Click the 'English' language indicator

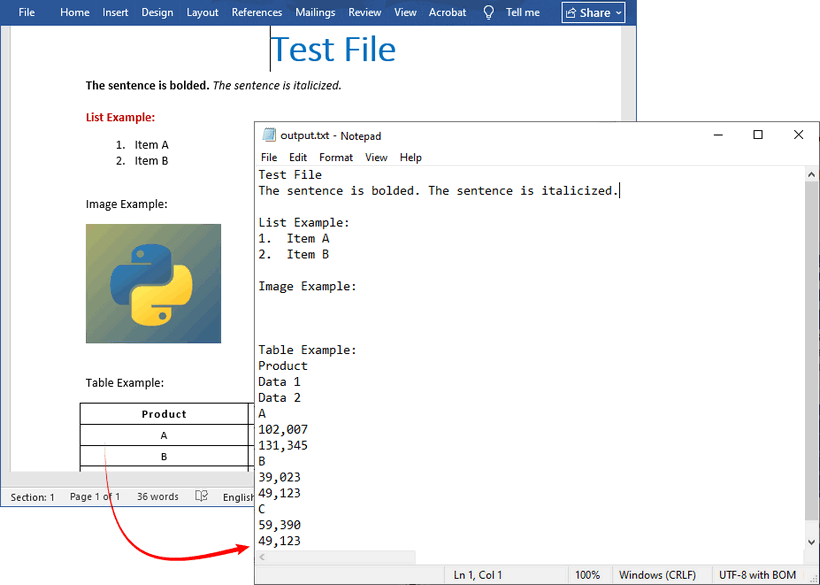tap(237, 496)
